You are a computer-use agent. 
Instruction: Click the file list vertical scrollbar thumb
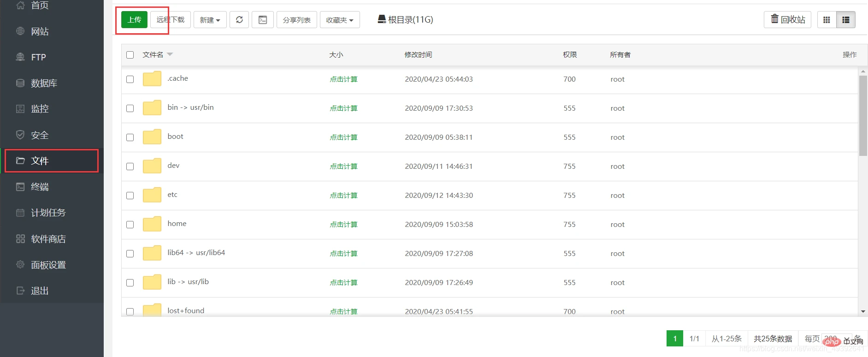(x=863, y=116)
